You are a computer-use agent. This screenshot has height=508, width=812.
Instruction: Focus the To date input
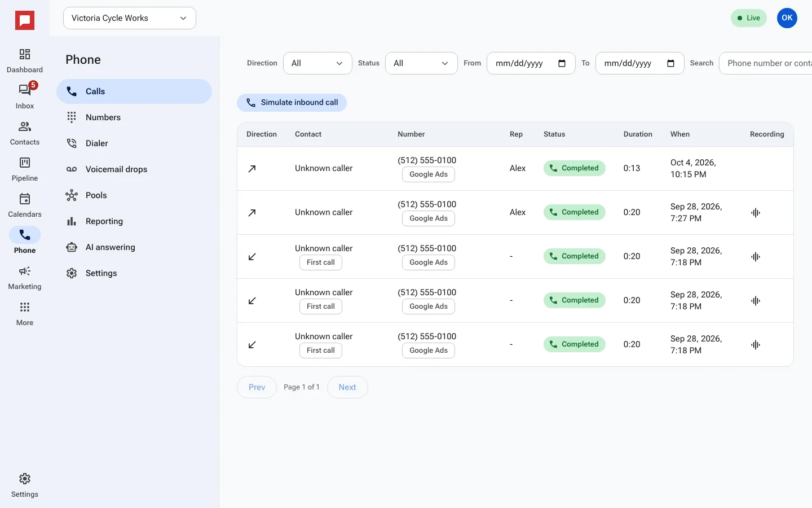coord(639,63)
